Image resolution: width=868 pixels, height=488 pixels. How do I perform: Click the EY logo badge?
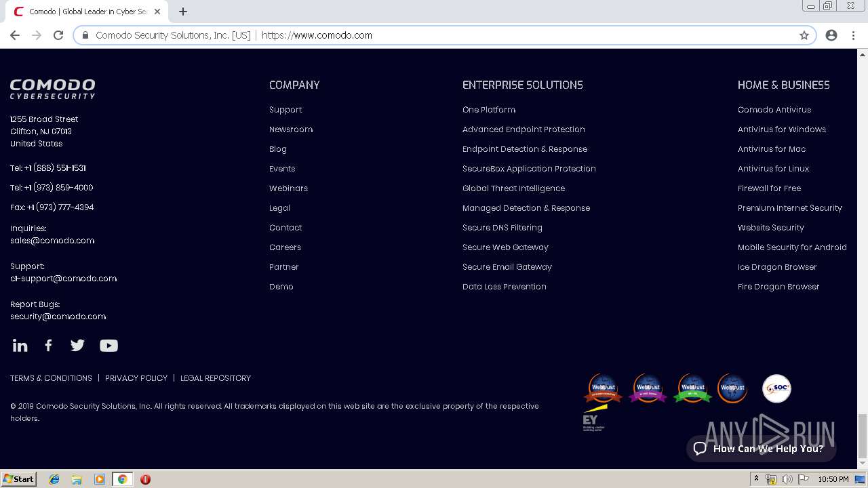594,419
